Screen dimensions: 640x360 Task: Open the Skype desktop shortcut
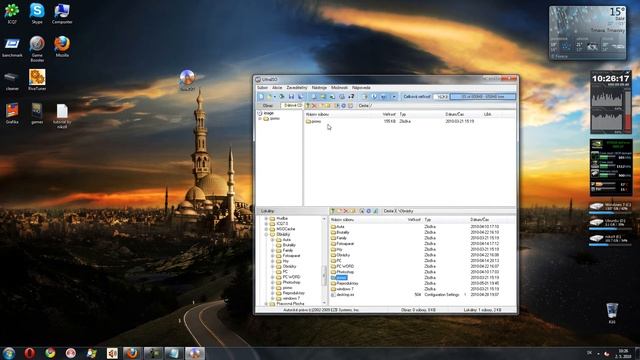(x=37, y=13)
